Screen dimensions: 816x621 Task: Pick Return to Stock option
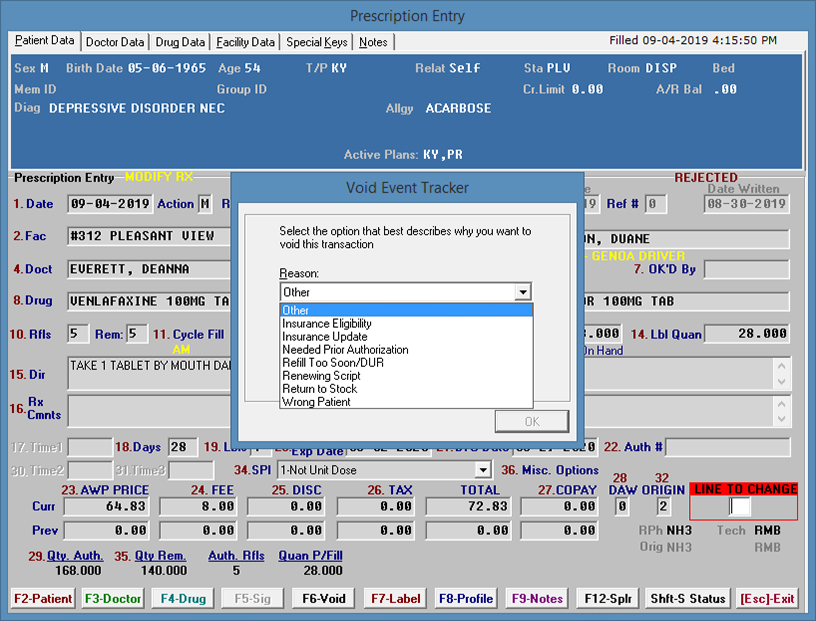319,389
